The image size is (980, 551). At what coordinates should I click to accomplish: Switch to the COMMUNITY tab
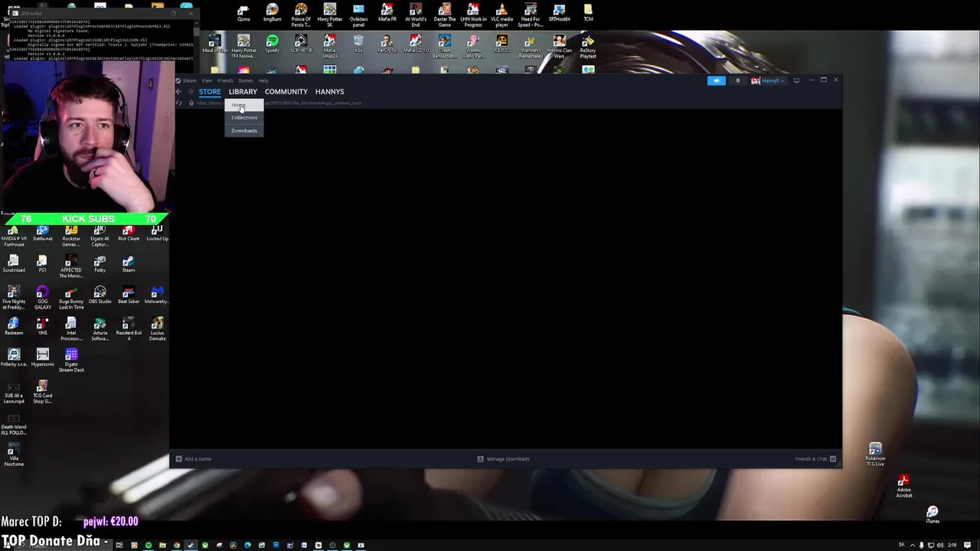tap(286, 92)
